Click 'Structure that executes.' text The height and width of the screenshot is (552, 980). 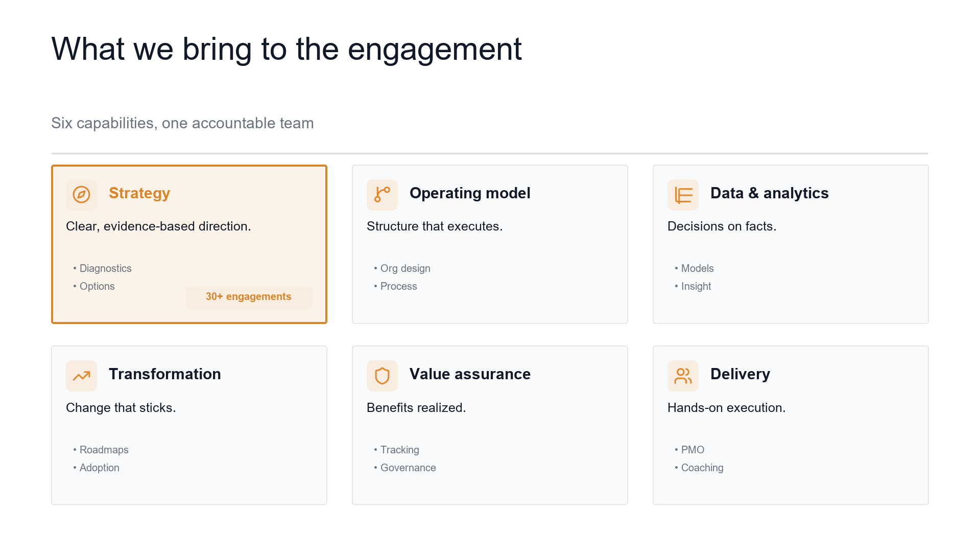point(435,226)
